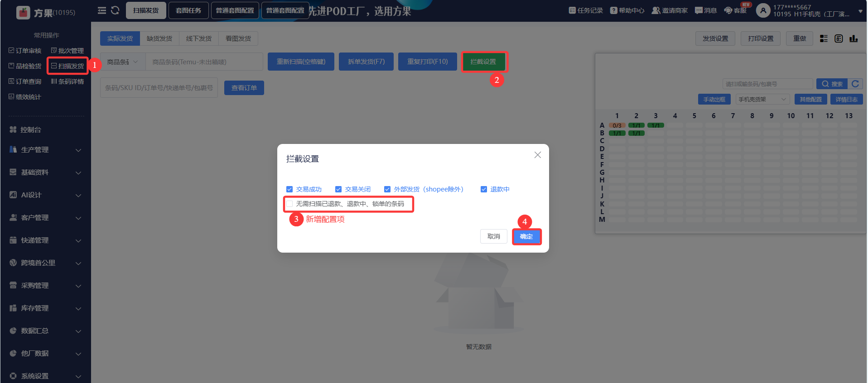Screen dimensions: 868x383
Task: Expand the 他厂数据 menu
Action: [x=45, y=354]
